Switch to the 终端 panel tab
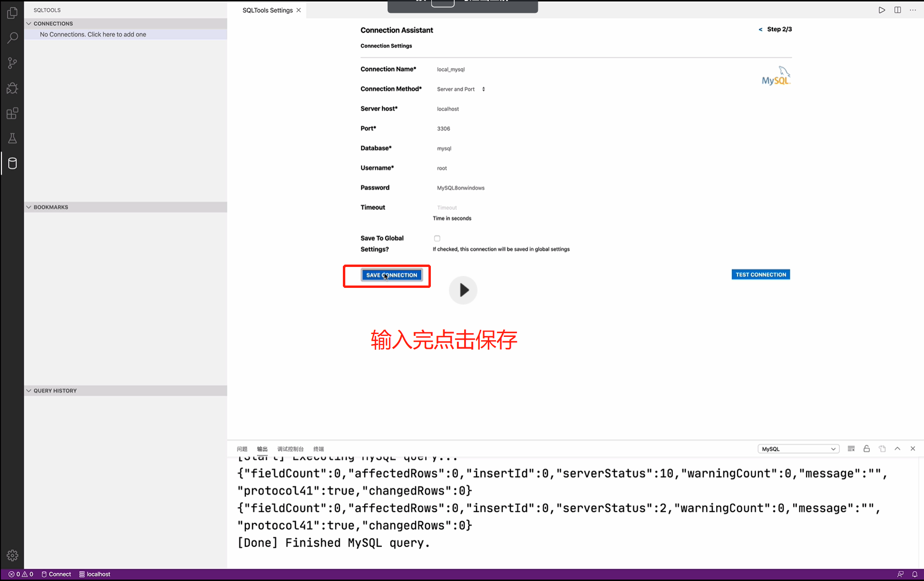 point(319,449)
